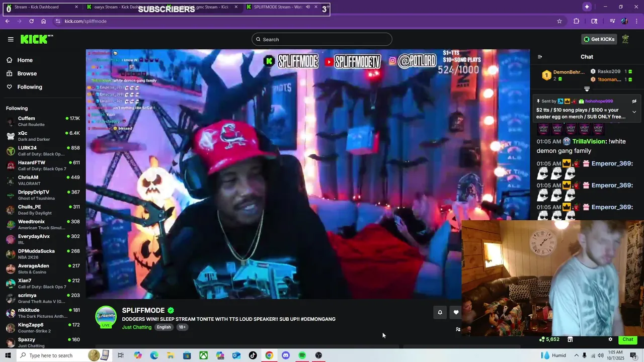Open Discord from the taskbar
The width and height of the screenshot is (644, 362).
click(x=286, y=355)
